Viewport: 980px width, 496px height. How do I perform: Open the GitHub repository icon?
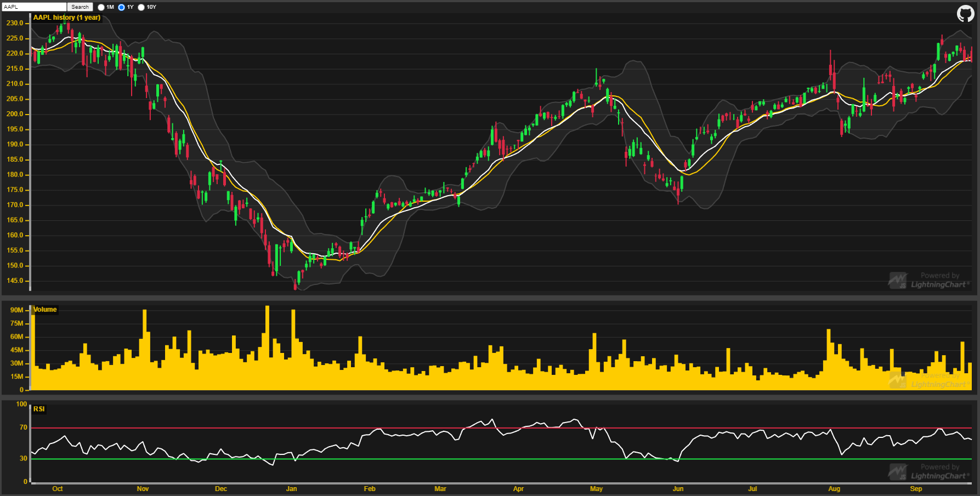click(965, 14)
